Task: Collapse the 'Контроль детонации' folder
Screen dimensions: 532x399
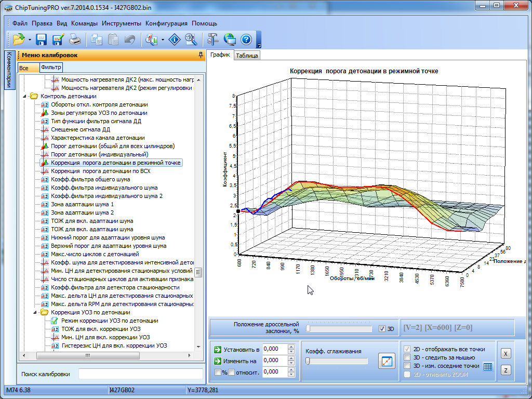Action: [x=25, y=96]
